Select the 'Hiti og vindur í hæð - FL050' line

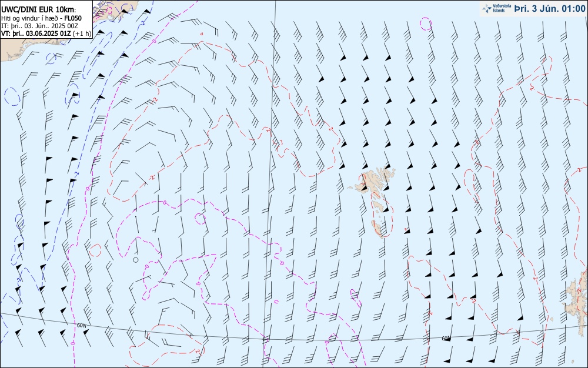point(41,18)
